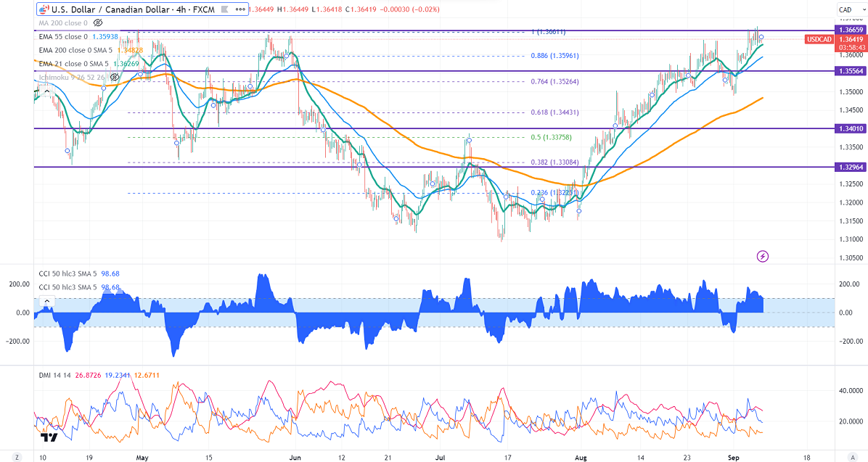Toggle visibility of the Ichimoku indicator
The width and height of the screenshot is (868, 462).
[x=114, y=76]
